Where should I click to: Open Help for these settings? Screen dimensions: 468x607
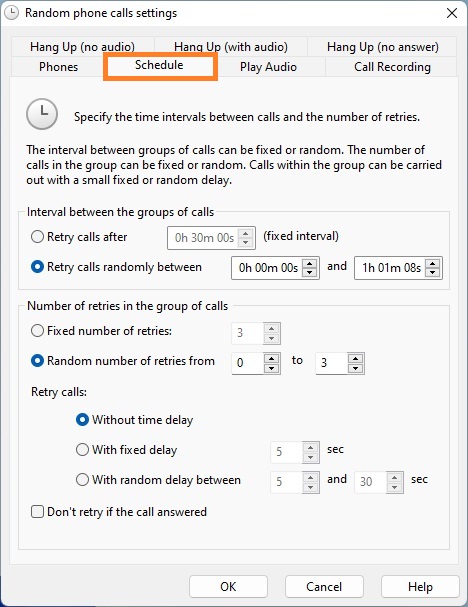(x=420, y=586)
